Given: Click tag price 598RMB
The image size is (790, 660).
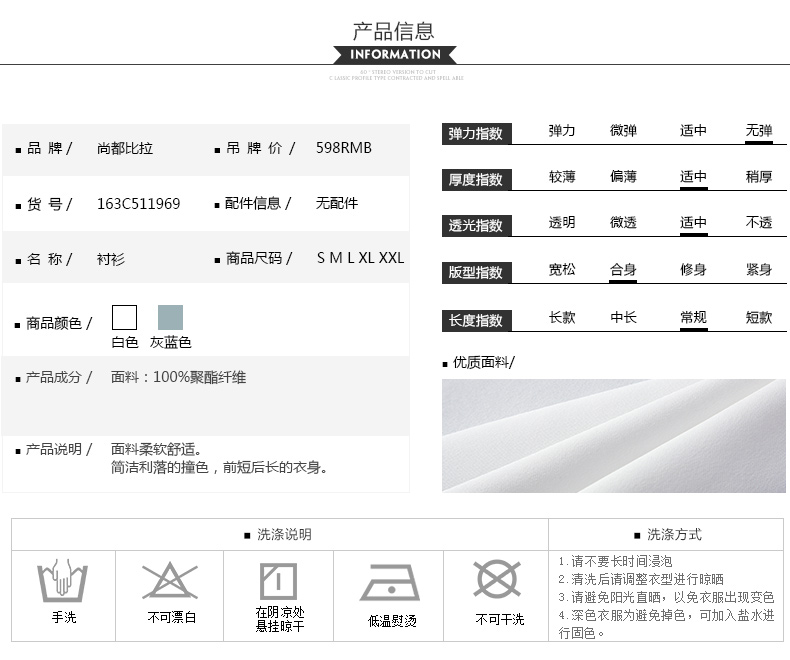Looking at the screenshot, I should click(x=344, y=148).
